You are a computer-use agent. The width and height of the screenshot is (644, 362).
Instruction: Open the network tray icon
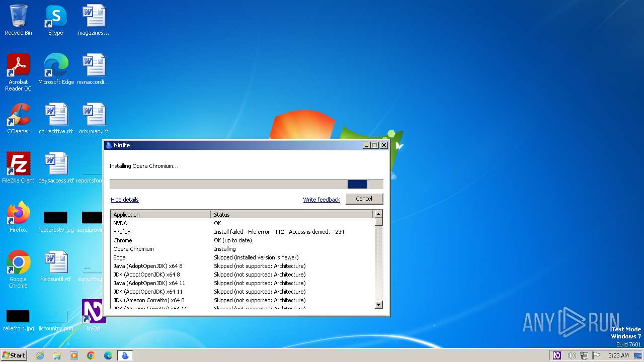click(584, 355)
